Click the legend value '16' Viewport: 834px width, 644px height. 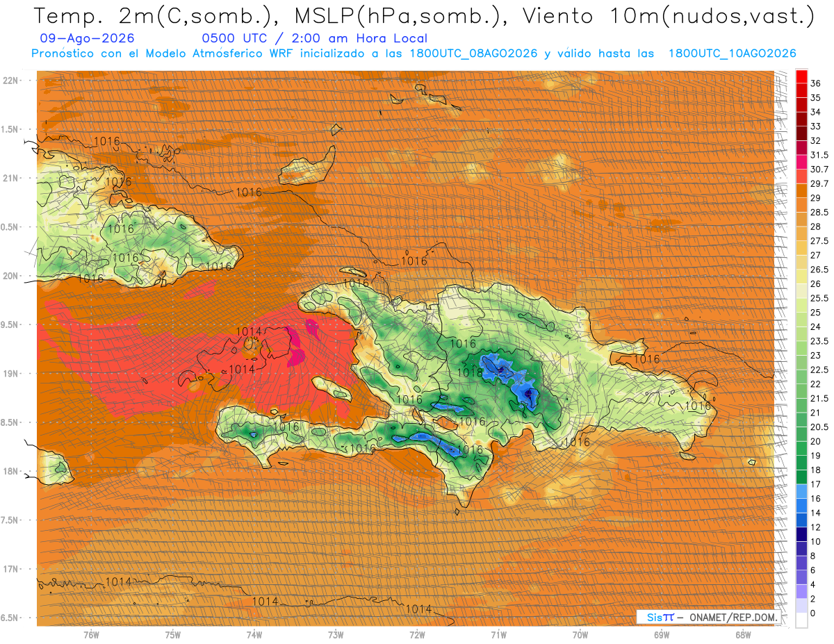click(x=816, y=498)
